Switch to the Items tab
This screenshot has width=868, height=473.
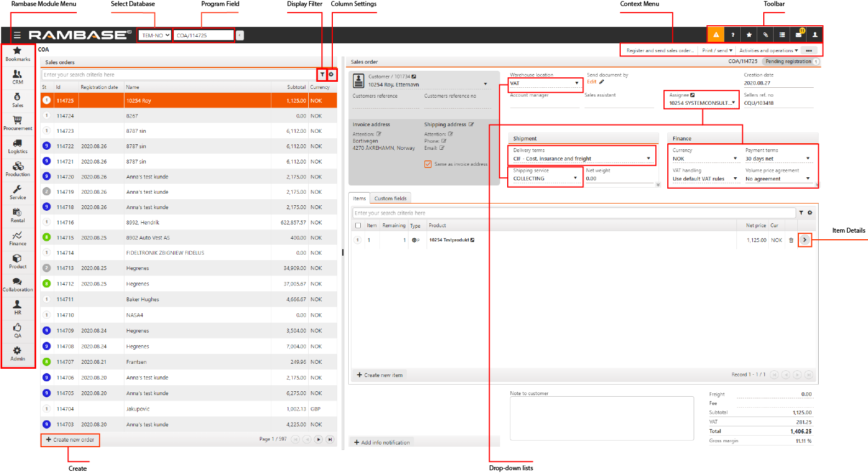tap(359, 198)
